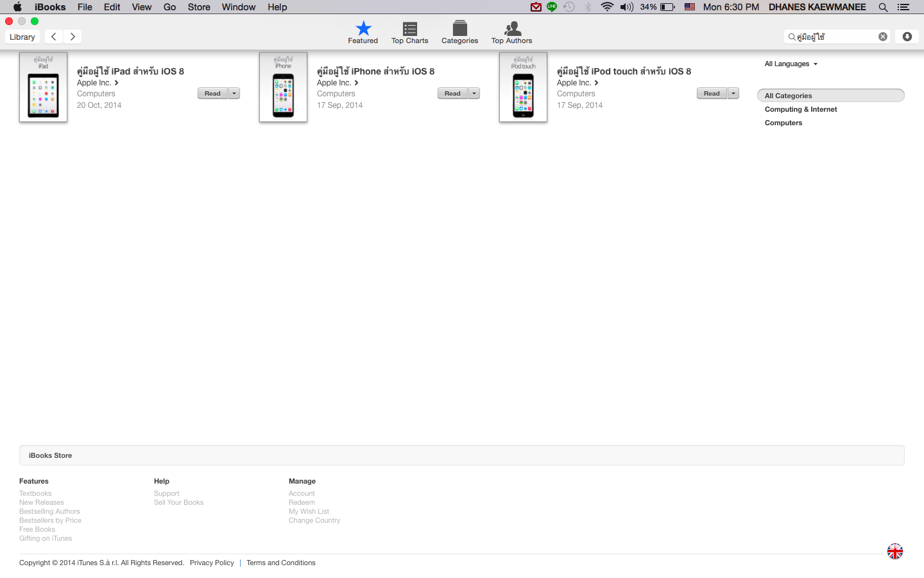Open the Go menu
Viewport: 924px width, 578px height.
tap(170, 7)
